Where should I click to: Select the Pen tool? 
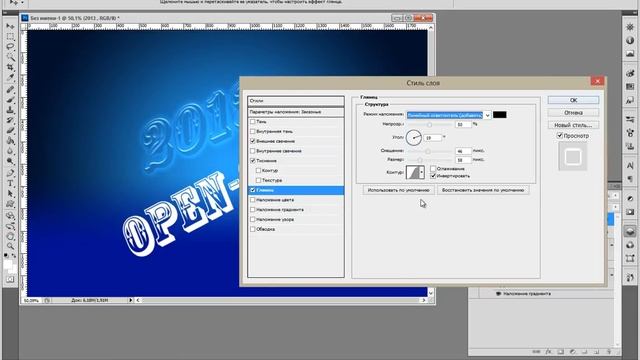pos(10,173)
